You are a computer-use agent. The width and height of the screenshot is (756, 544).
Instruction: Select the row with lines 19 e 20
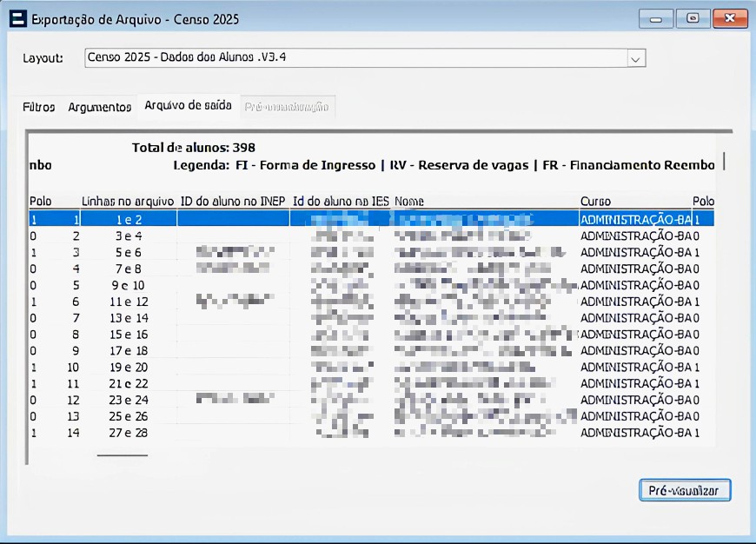[x=371, y=367]
